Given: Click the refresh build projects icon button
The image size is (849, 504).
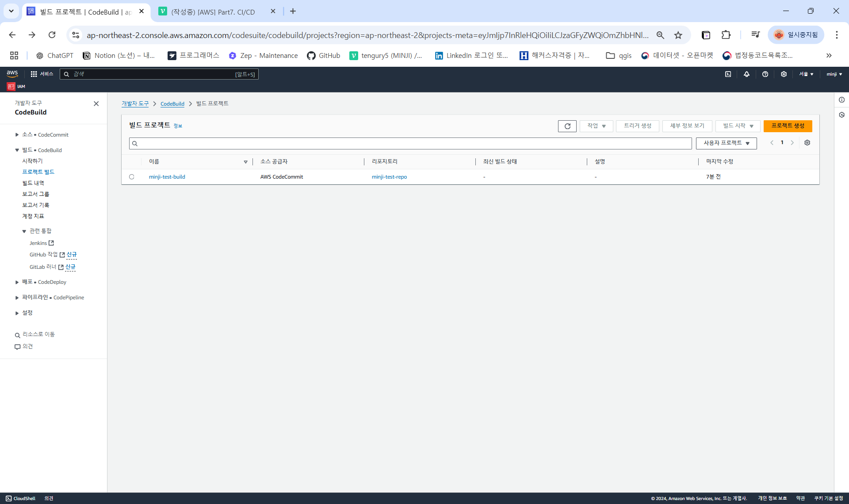Looking at the screenshot, I should click(x=567, y=126).
